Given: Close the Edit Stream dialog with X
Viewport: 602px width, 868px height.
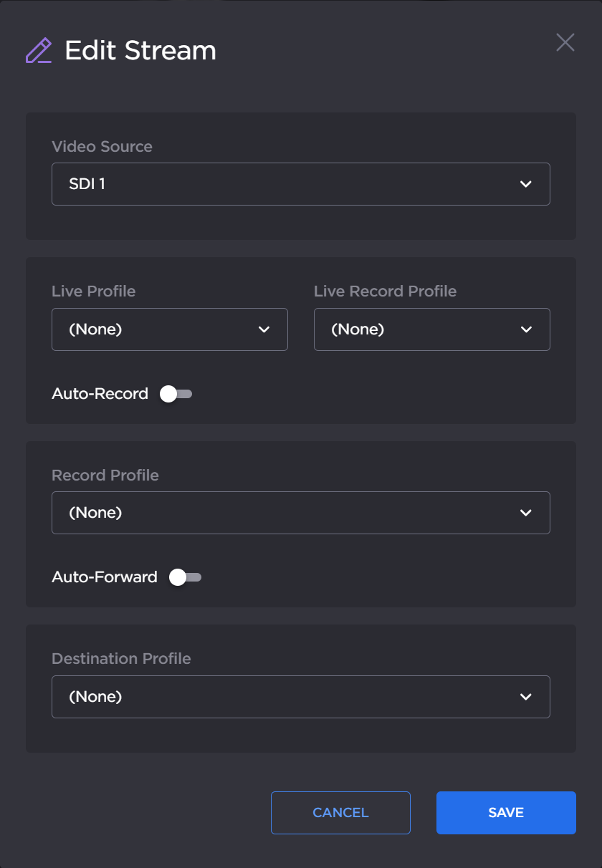Looking at the screenshot, I should (565, 42).
